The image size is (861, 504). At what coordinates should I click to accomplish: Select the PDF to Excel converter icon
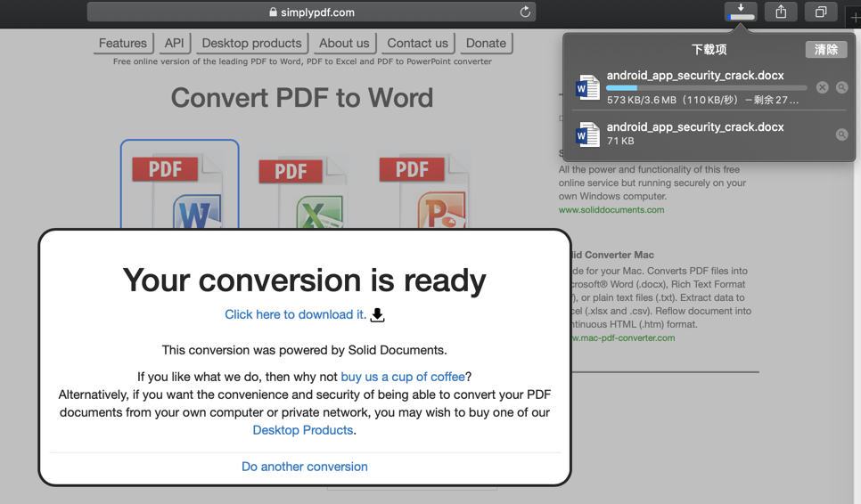pyautogui.click(x=301, y=191)
